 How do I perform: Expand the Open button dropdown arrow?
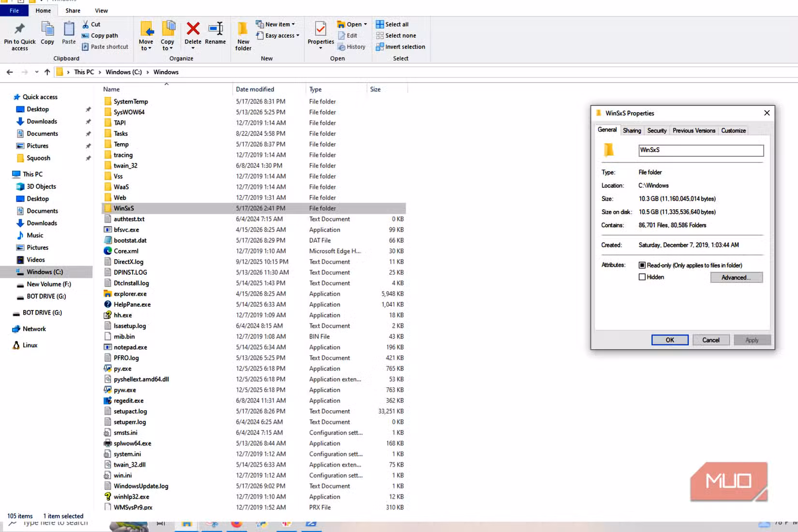point(365,24)
